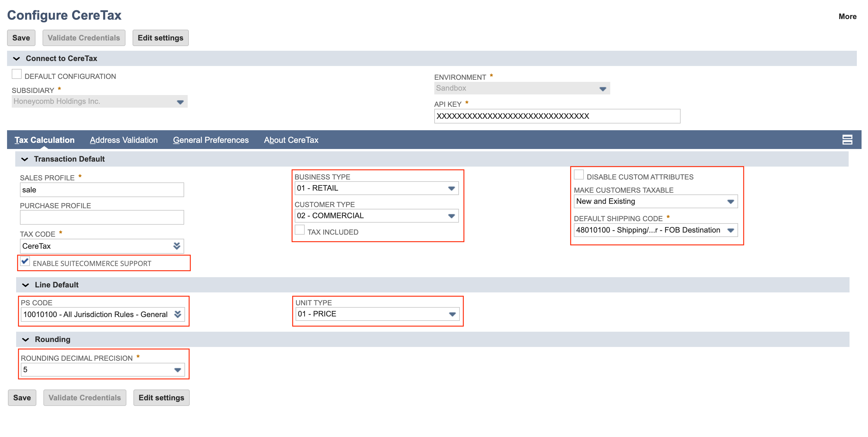Click the Subsidiary field label
This screenshot has width=868, height=437.
click(x=33, y=90)
